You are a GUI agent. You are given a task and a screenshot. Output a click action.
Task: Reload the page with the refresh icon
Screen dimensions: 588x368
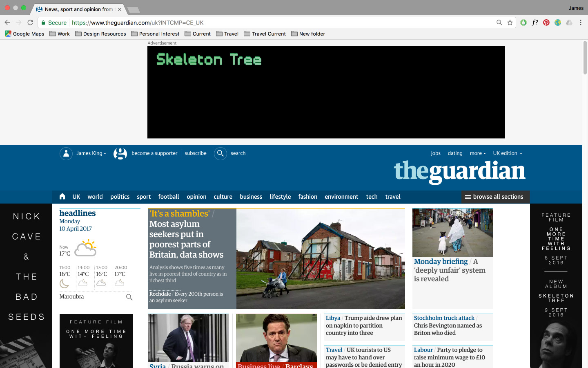[x=30, y=22]
